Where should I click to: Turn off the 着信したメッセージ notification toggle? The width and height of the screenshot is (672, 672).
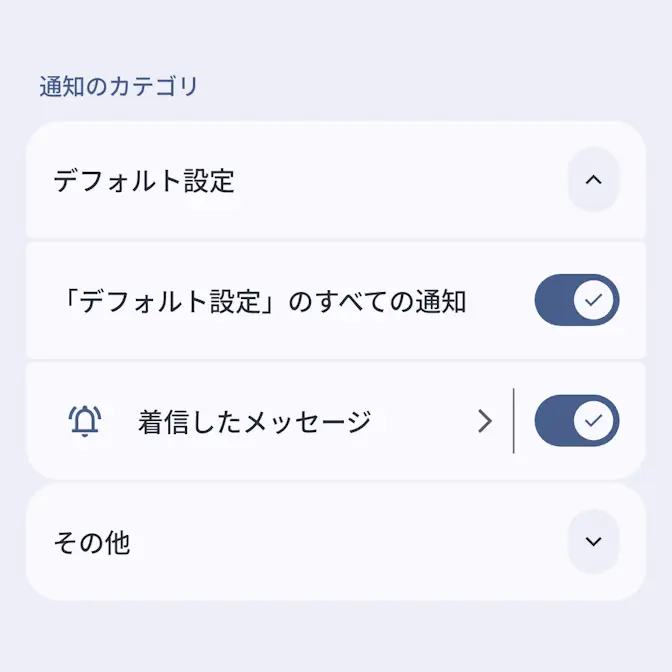point(577,421)
